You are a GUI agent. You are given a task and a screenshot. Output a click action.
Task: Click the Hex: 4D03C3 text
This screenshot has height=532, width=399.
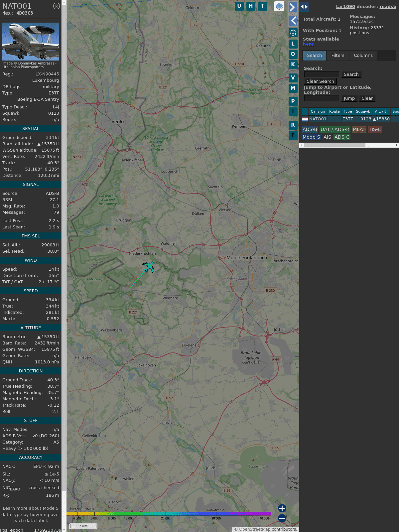(18, 13)
